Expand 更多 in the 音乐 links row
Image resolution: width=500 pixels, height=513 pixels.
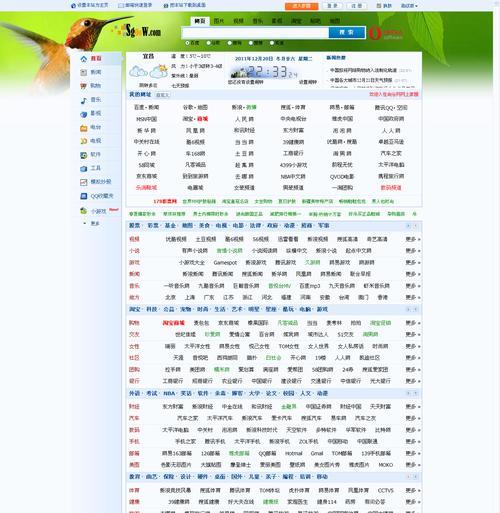click(413, 286)
